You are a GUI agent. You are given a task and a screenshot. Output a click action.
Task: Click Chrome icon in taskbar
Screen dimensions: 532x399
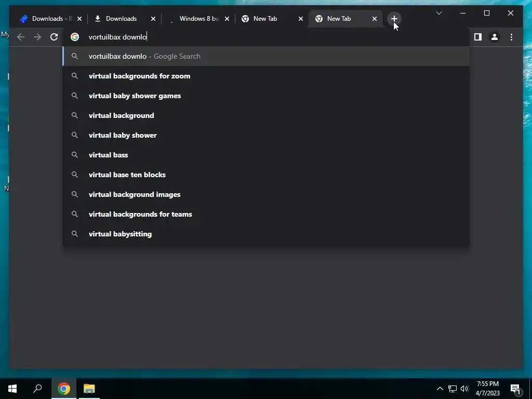tap(64, 389)
